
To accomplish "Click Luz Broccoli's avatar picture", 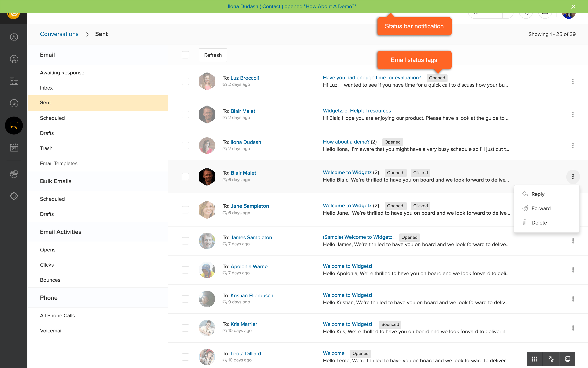I will [x=207, y=81].
